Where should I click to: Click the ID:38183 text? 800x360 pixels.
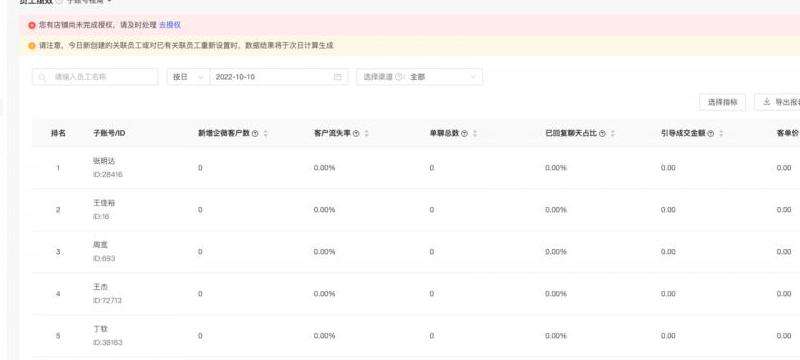point(108,343)
